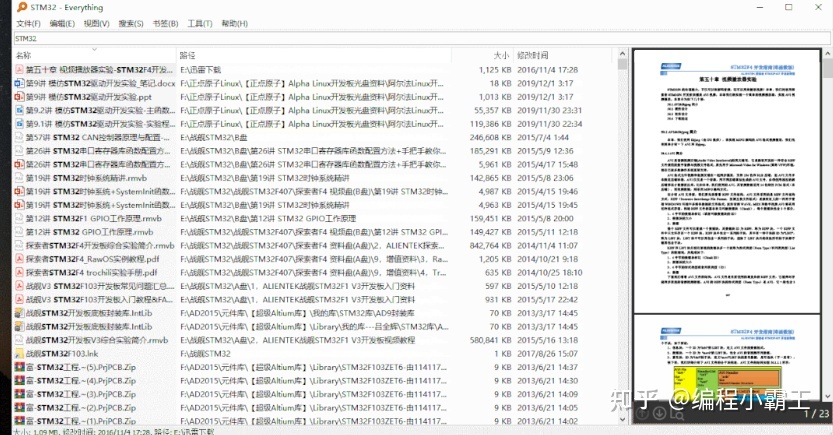Click the size value 580,841 KB
The width and height of the screenshot is (833, 435).
click(490, 340)
